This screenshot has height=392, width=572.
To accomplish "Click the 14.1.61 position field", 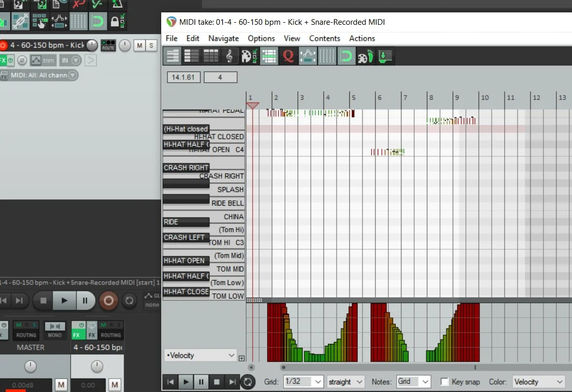I will [183, 77].
